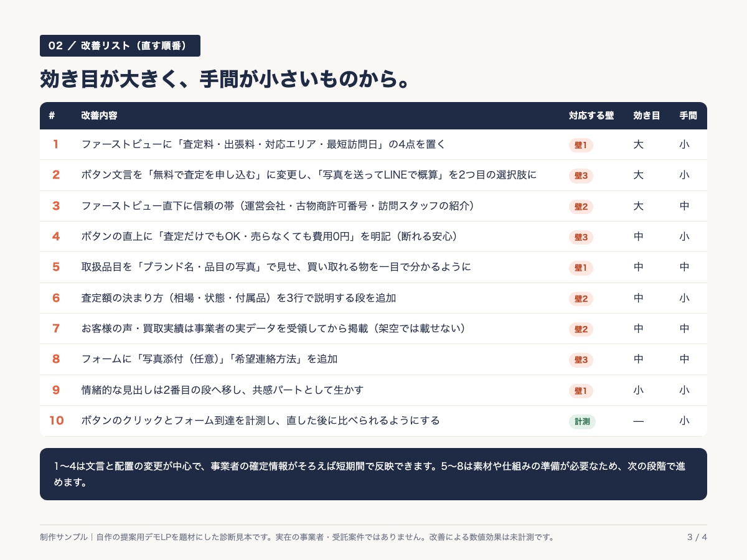Image resolution: width=747 pixels, height=560 pixels.
Task: Select the row text starting with "フォームに「写真添付(任意)」"
Action: point(209,359)
